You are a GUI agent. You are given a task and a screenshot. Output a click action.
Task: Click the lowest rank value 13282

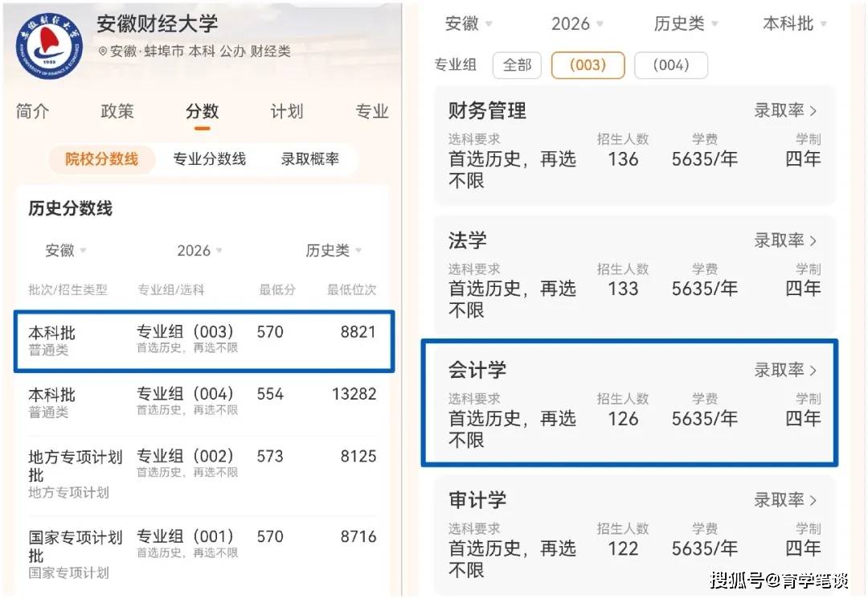[354, 394]
